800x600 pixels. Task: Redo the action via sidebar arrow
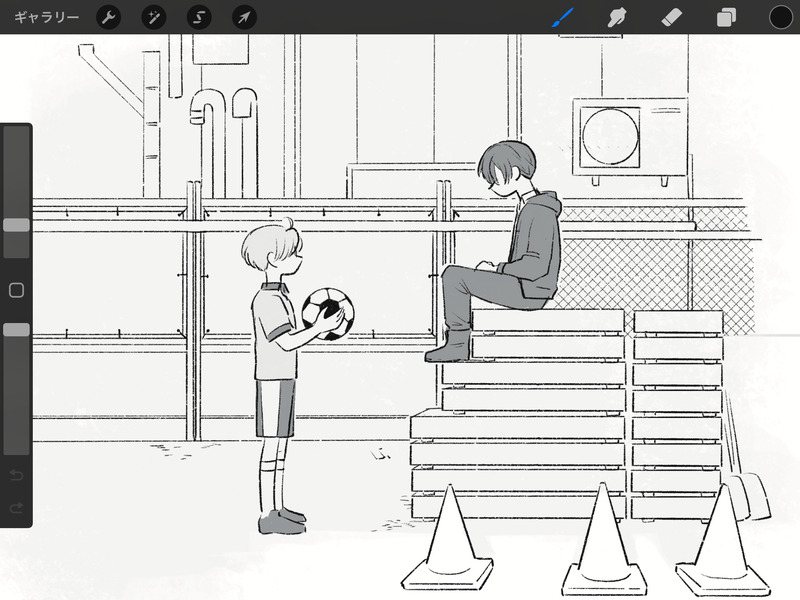(x=16, y=508)
